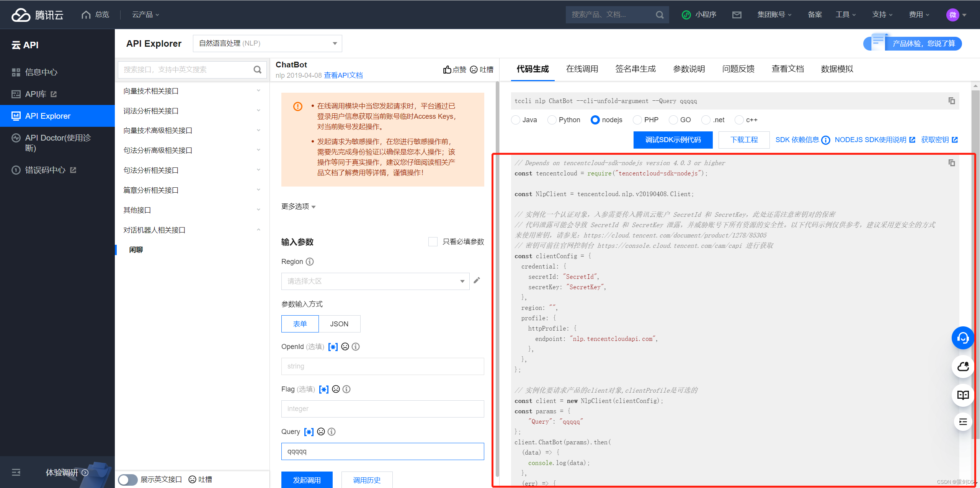Open 查看API文档 link
The height and width of the screenshot is (488, 980).
click(343, 75)
